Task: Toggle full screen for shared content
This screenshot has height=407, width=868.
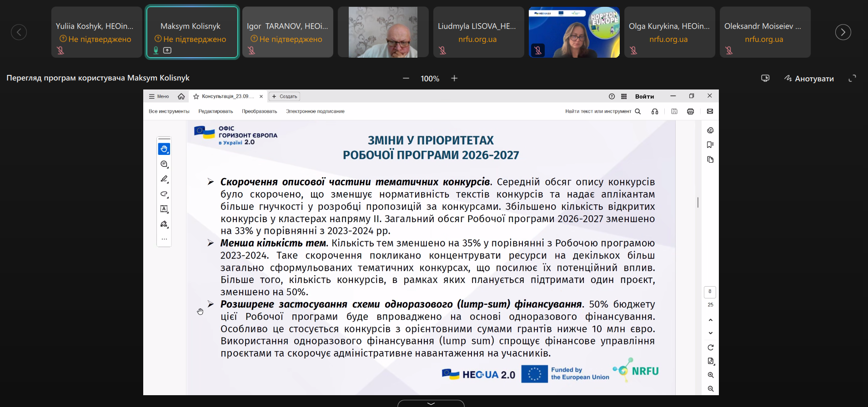Action: (852, 78)
